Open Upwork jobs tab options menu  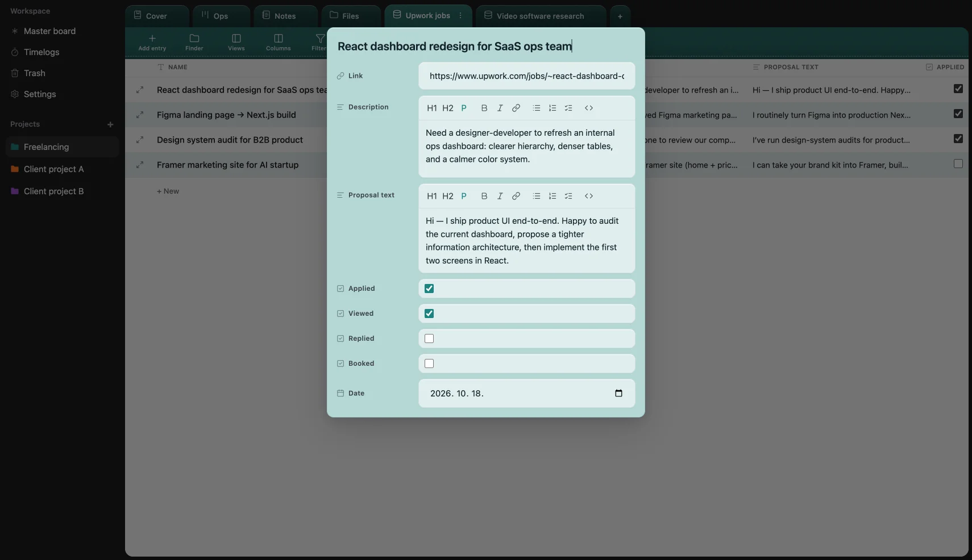460,16
